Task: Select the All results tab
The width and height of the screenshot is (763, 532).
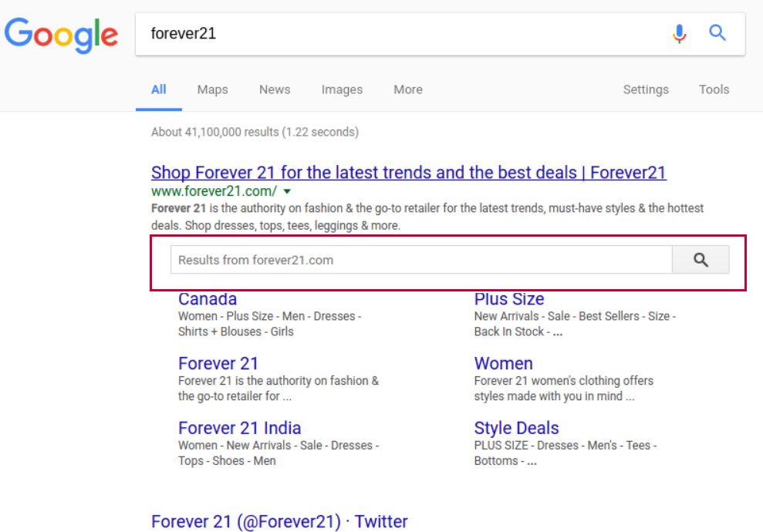Action: coord(159,89)
